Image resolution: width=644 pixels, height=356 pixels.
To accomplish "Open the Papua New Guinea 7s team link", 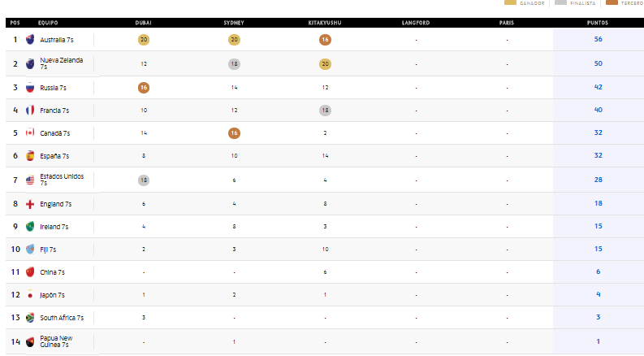I will click(56, 341).
